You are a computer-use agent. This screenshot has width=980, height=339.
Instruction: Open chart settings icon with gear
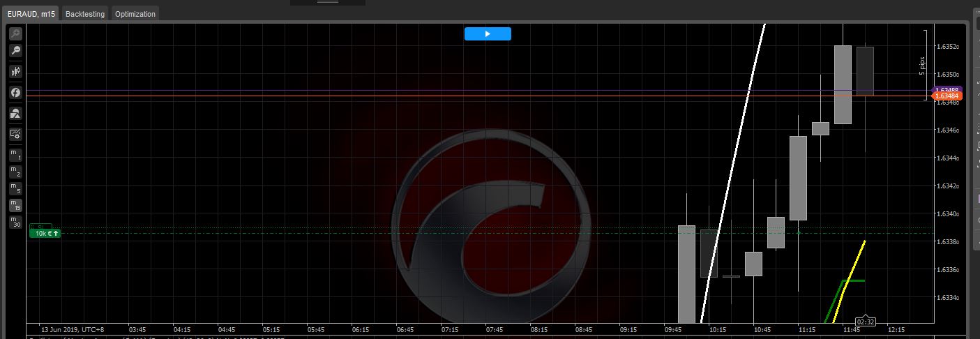pyautogui.click(x=15, y=134)
